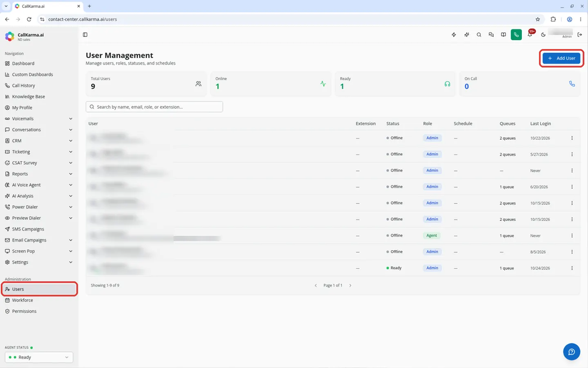Screen dimensions: 588x368
Task: Go to previous page of users
Action: [x=316, y=285]
